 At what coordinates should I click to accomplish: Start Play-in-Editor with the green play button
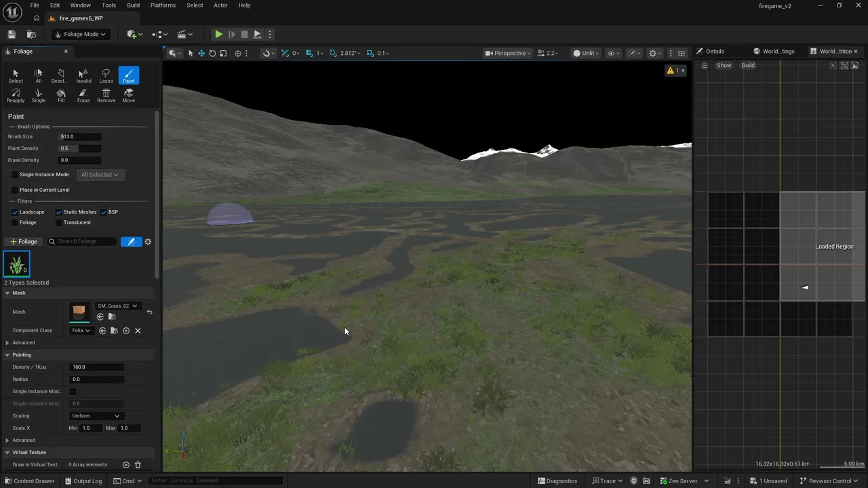[x=218, y=34]
